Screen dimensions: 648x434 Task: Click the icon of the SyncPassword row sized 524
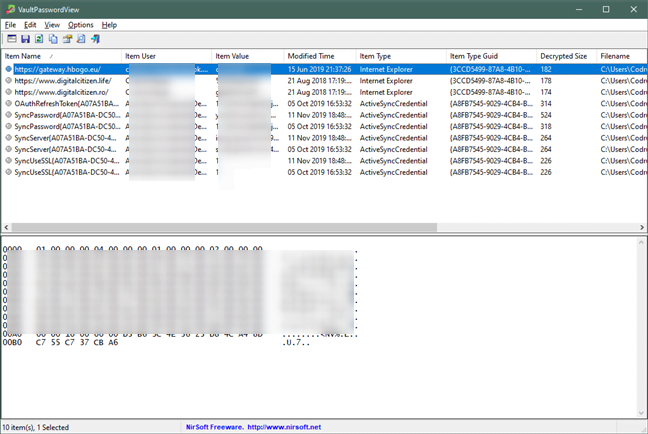click(8, 115)
